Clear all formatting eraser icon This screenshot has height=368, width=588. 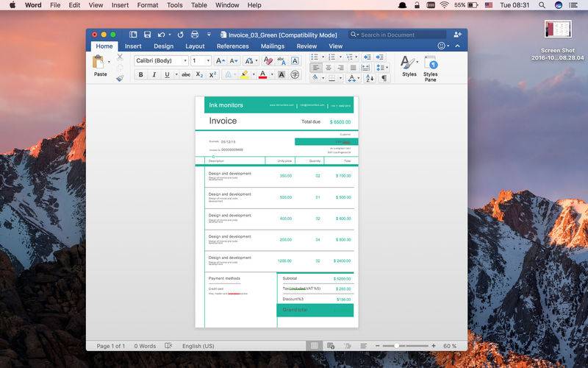pos(268,60)
